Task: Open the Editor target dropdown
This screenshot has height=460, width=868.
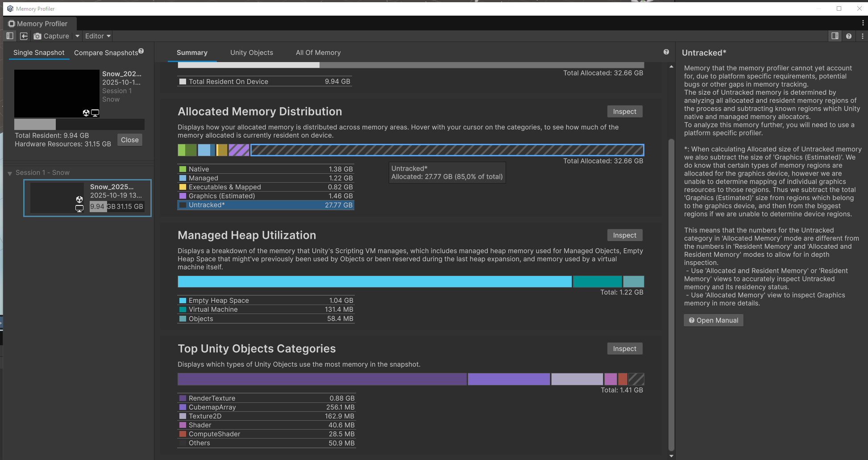Action: point(98,36)
